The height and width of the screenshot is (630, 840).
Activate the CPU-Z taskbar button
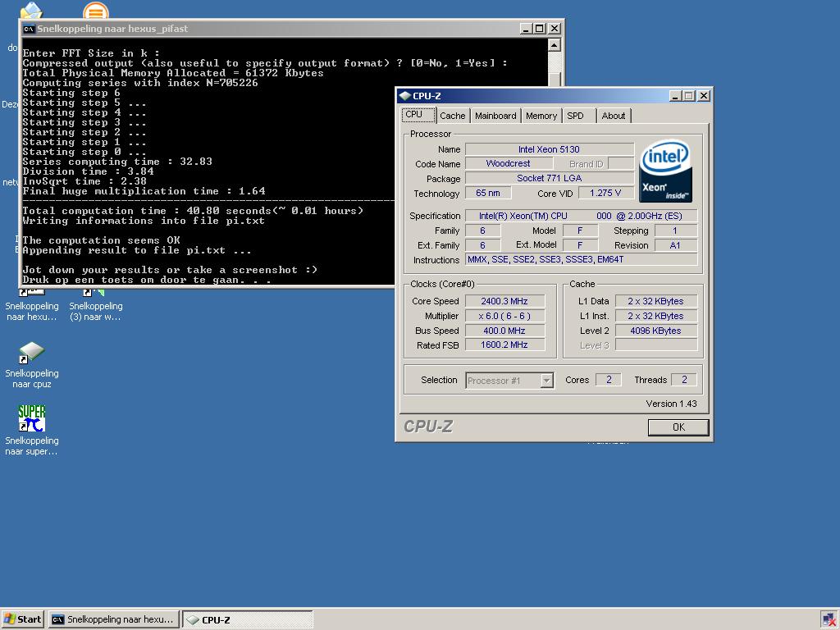click(248, 620)
